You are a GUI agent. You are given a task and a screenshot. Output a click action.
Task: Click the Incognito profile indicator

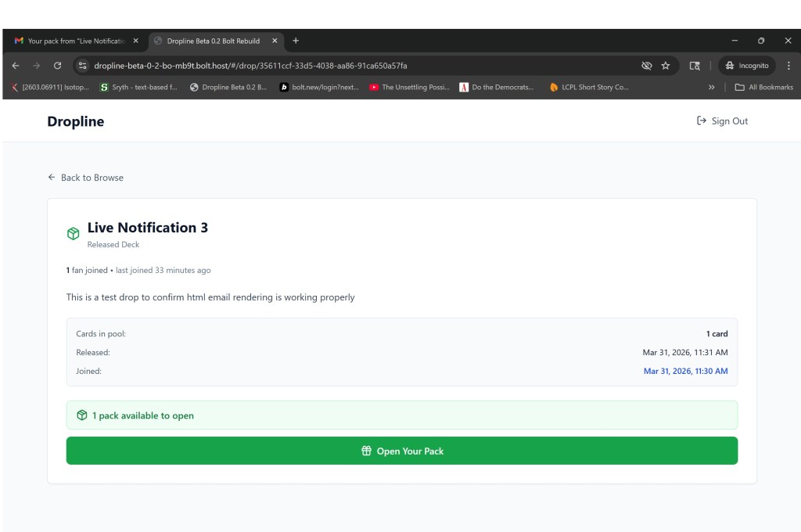(747, 66)
